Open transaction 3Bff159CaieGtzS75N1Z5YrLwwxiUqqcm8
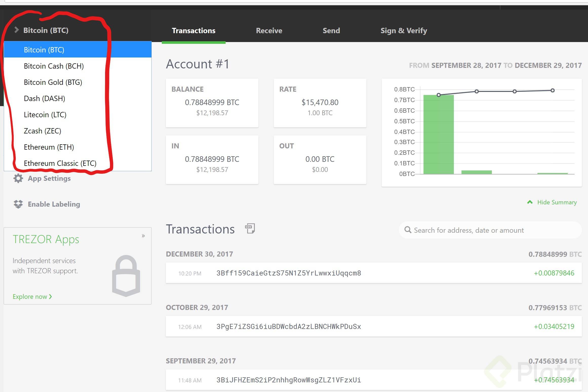 [289, 273]
